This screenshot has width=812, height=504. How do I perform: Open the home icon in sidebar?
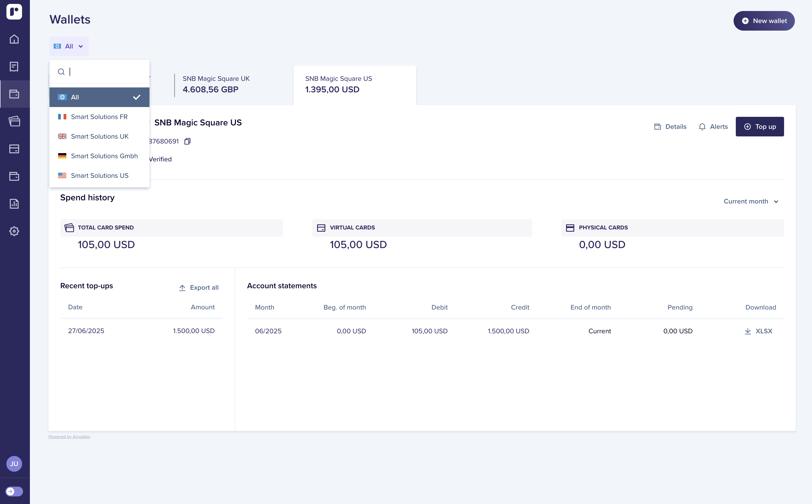(x=14, y=39)
